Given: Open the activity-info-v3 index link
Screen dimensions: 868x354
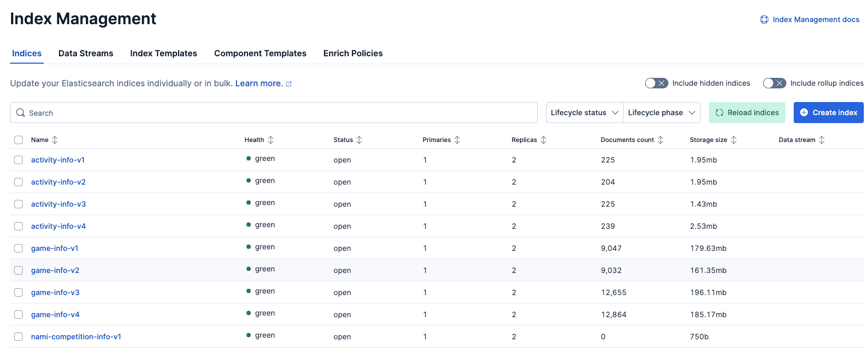Looking at the screenshot, I should pos(58,204).
